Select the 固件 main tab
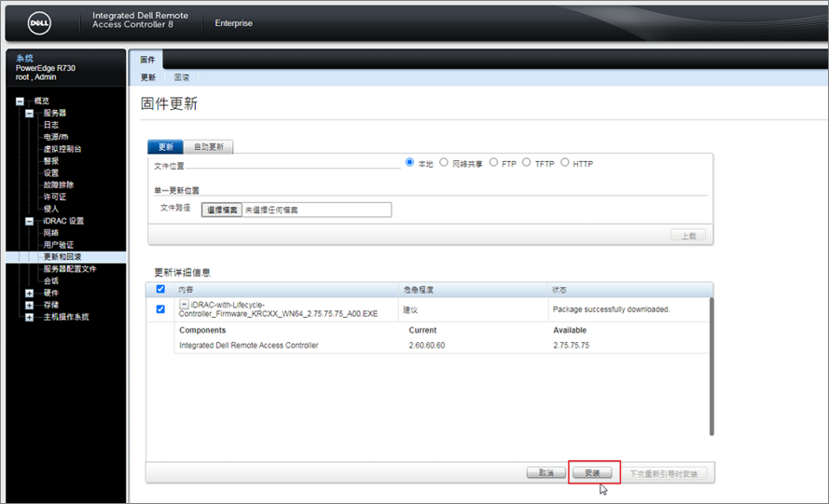829x504 pixels. [147, 60]
